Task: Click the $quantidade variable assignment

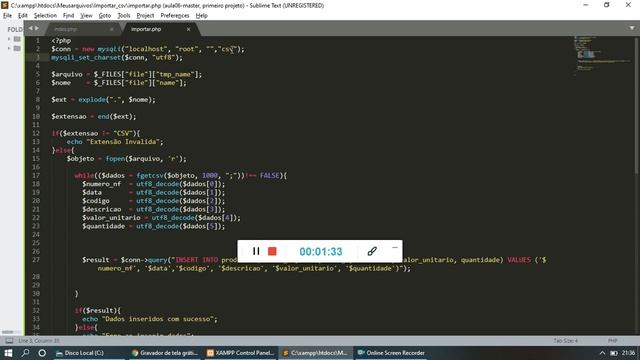Action: (x=153, y=226)
